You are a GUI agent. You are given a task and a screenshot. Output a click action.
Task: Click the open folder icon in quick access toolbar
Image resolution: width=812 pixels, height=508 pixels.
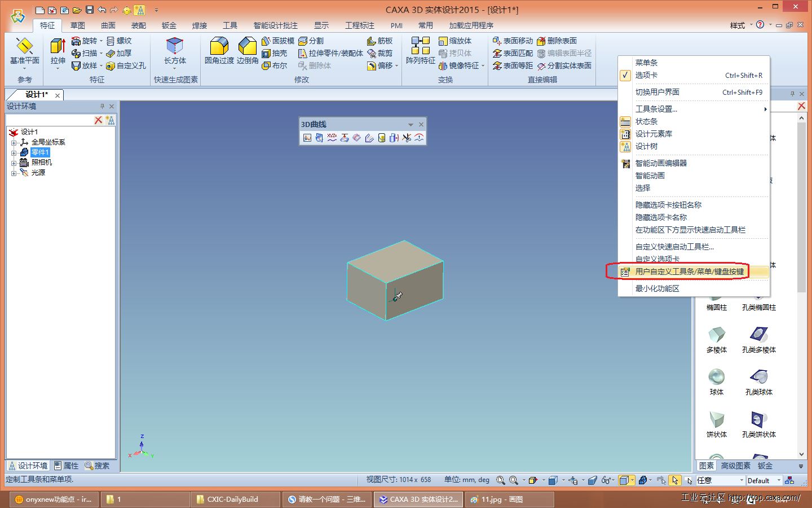pyautogui.click(x=77, y=10)
